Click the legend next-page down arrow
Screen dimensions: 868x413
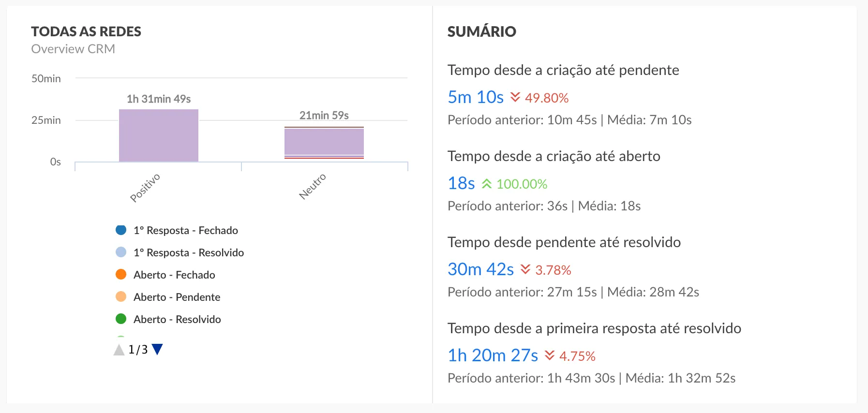pyautogui.click(x=157, y=349)
